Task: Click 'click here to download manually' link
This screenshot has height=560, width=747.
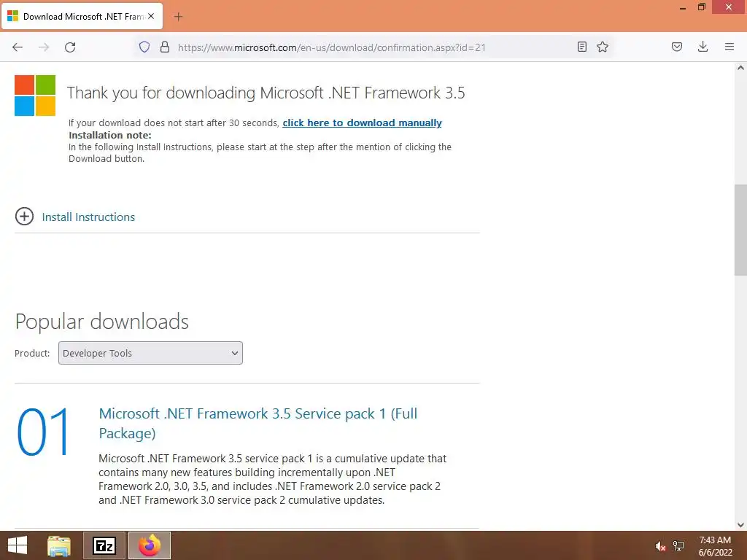Action: (362, 122)
